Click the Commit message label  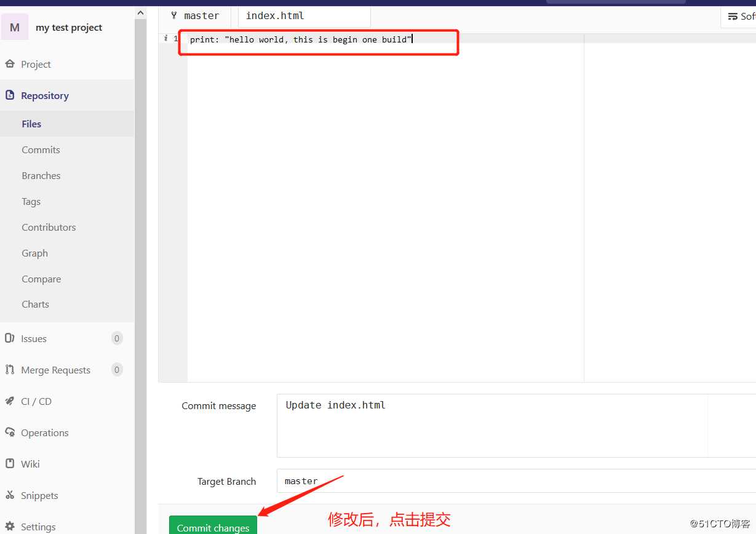tap(219, 406)
